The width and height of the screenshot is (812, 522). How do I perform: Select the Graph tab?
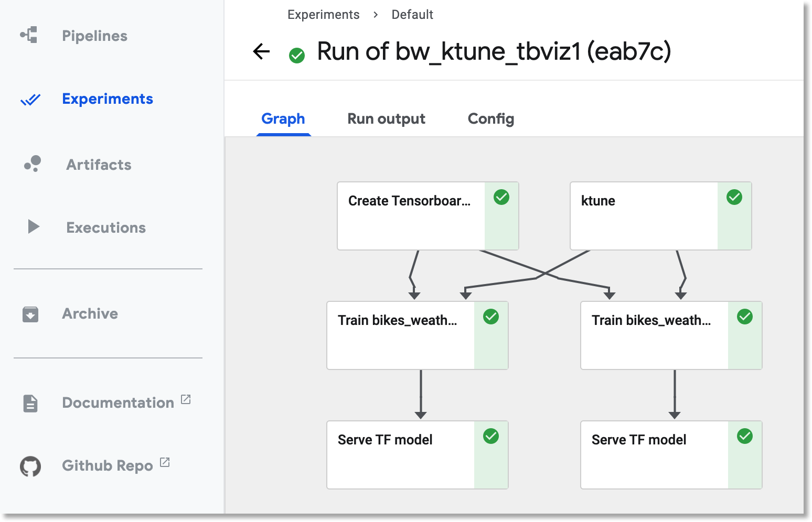click(283, 119)
